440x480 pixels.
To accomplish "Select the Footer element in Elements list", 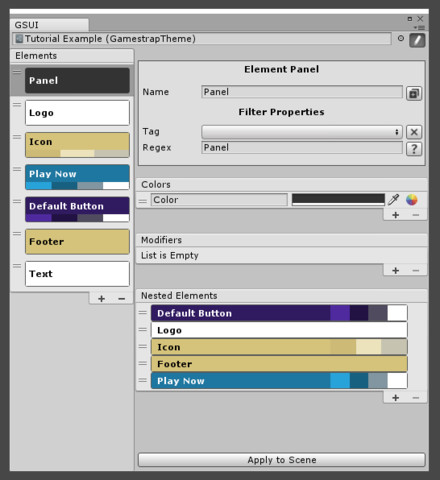I will [x=77, y=242].
